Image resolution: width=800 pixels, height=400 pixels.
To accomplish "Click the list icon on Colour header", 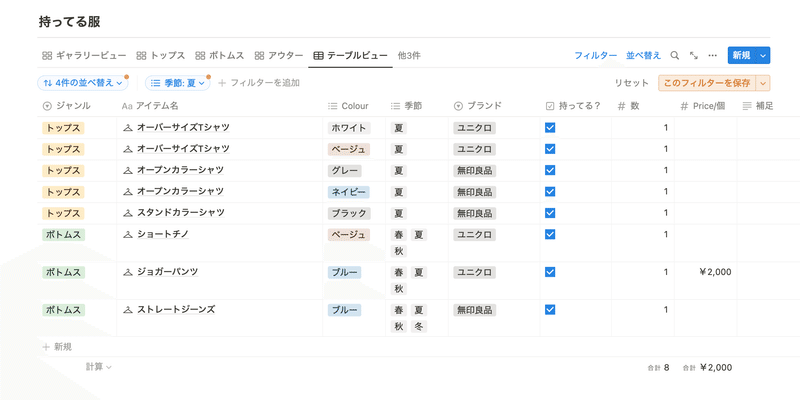I will [333, 106].
